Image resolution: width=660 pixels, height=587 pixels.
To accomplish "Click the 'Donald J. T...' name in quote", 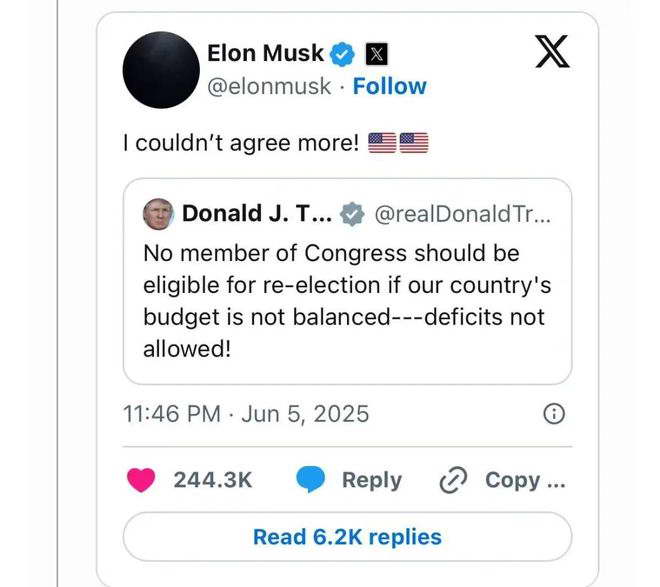I will [x=255, y=213].
